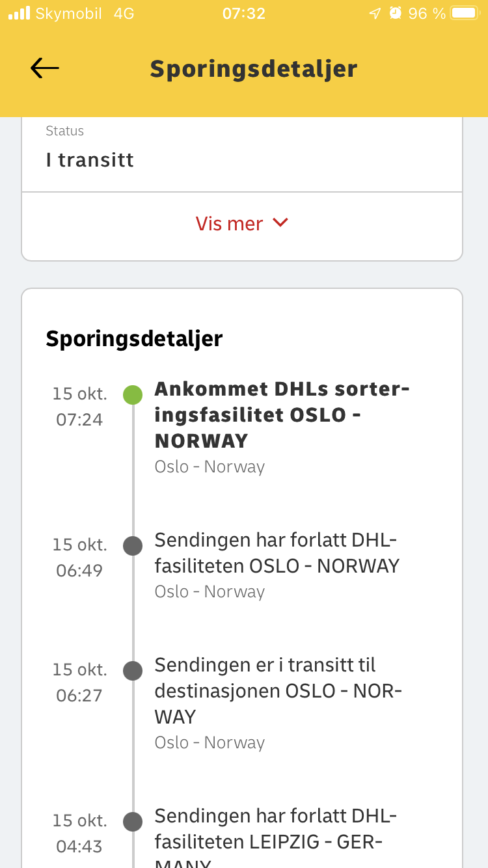Select the Sendingen har forlatt OSLO entry
Viewport: 488px width, 868px height.
[277, 565]
